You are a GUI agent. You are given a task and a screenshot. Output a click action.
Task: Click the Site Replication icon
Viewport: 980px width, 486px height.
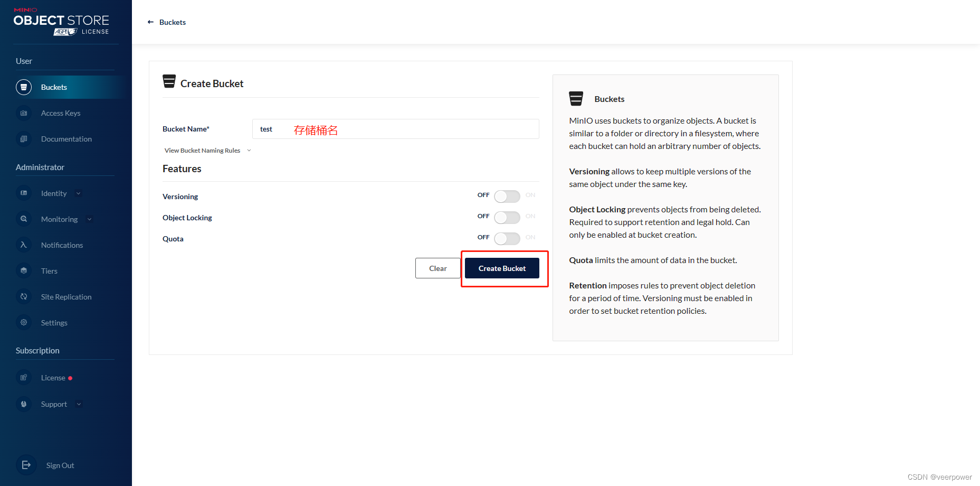[24, 297]
